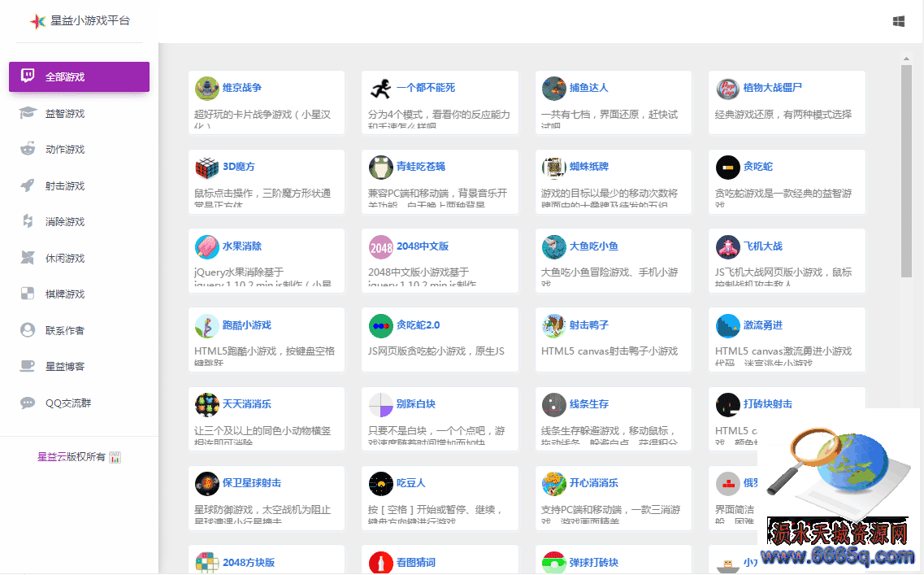The image size is (924, 575).
Task: Open the 弹球打砖块 game title link
Action: (x=593, y=562)
